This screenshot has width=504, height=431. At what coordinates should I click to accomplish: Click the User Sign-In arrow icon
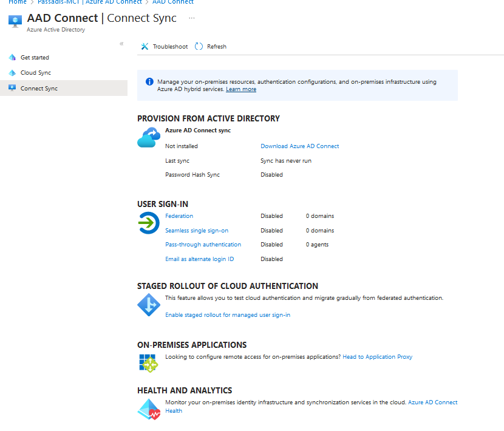149,223
